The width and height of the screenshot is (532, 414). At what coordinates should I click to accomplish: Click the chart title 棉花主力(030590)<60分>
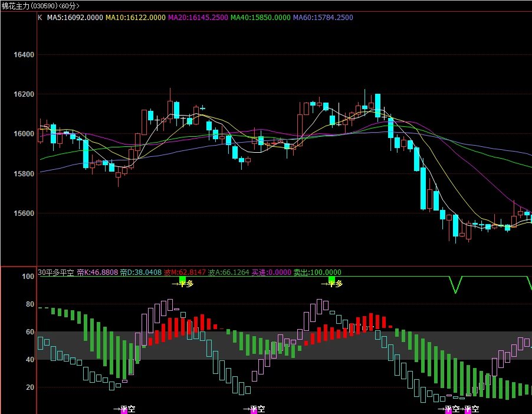click(x=40, y=6)
